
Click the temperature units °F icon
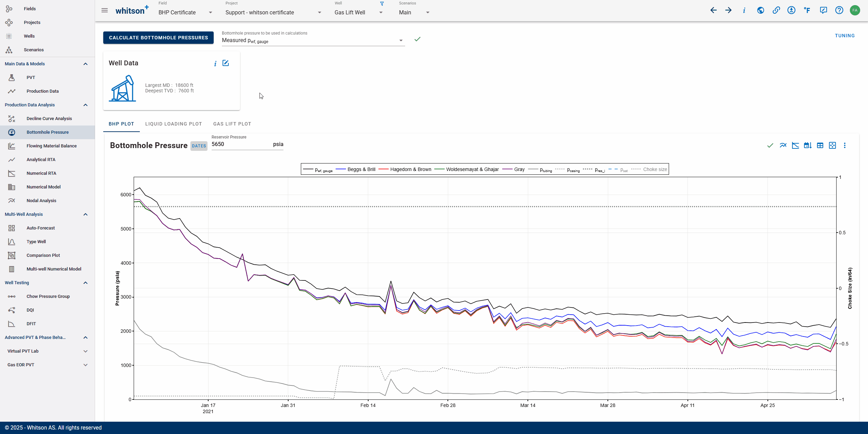(x=807, y=10)
